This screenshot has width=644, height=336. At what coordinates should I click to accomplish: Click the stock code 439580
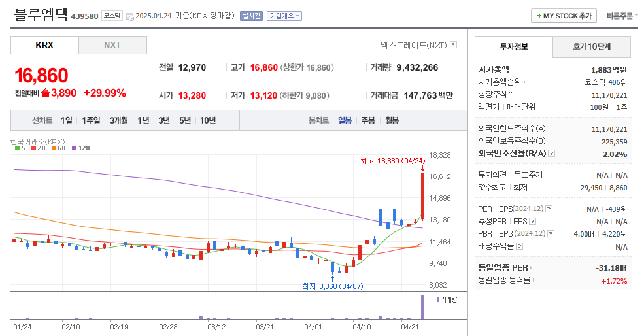(x=84, y=16)
